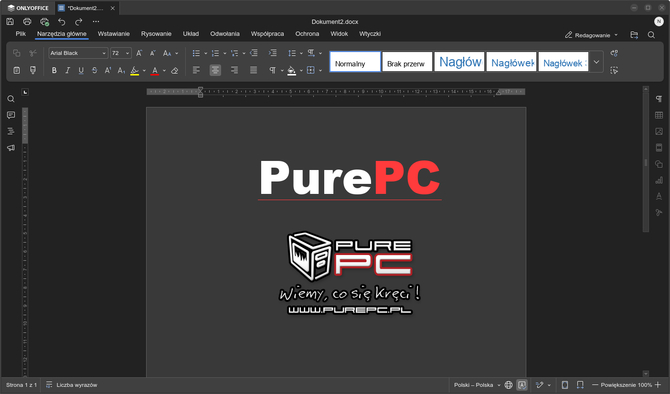Open table settings in right sidebar
The image size is (670, 394).
pyautogui.click(x=659, y=115)
